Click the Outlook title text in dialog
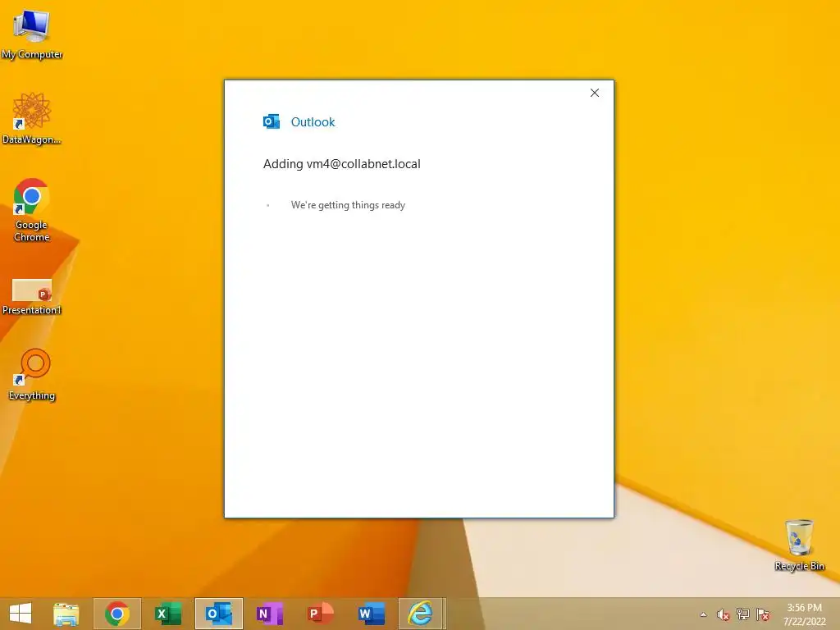840x630 pixels. (313, 122)
